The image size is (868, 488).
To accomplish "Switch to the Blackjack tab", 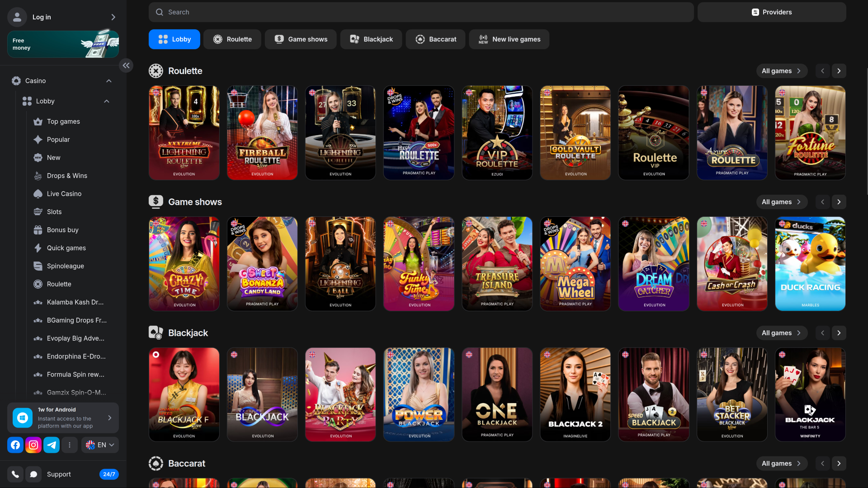I will 371,39.
